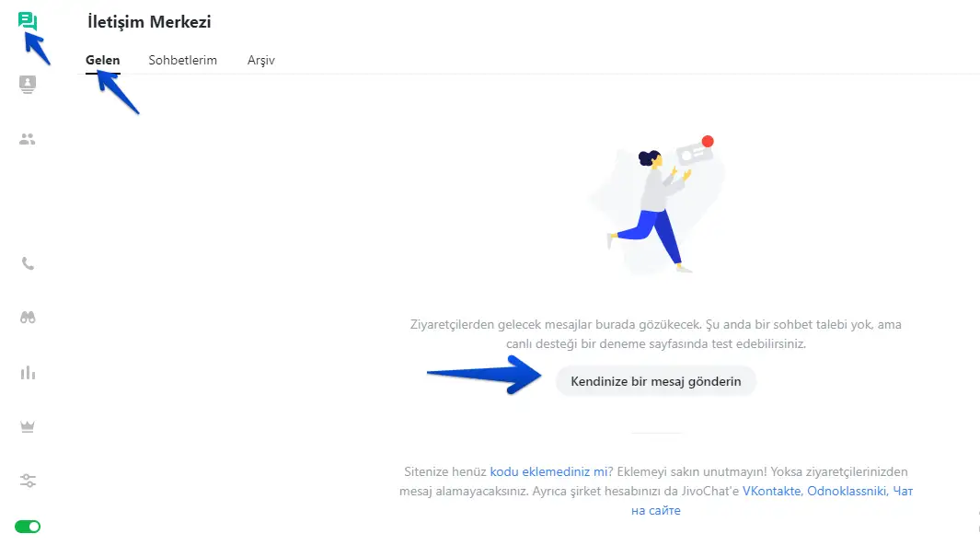The width and height of the screenshot is (980, 557).
Task: Open the VKontakte link
Action: (771, 491)
